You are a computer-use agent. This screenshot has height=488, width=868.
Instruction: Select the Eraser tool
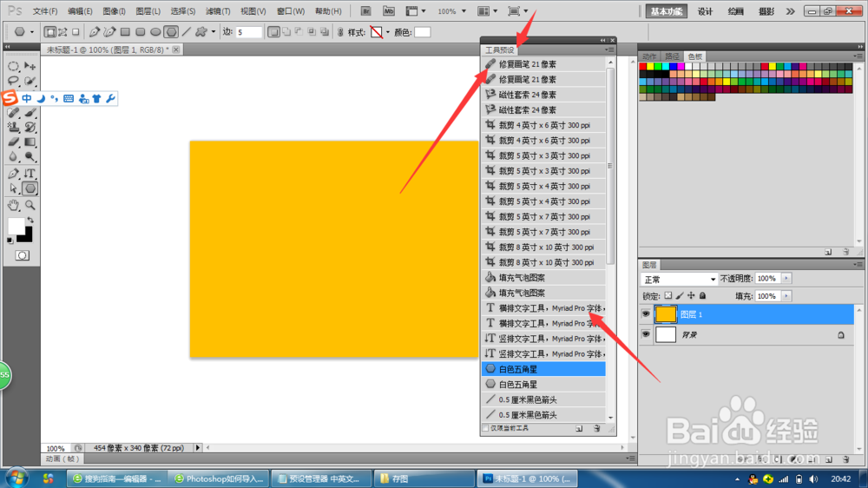tap(13, 142)
